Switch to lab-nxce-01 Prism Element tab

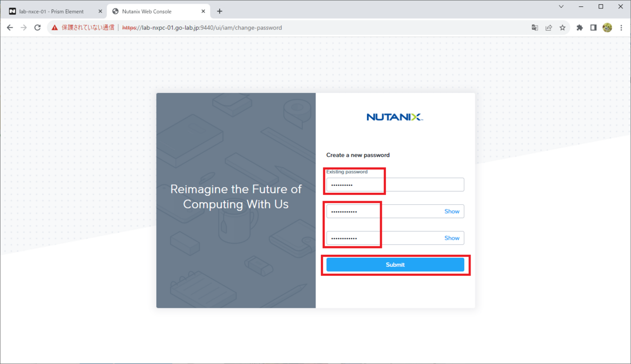pos(55,12)
